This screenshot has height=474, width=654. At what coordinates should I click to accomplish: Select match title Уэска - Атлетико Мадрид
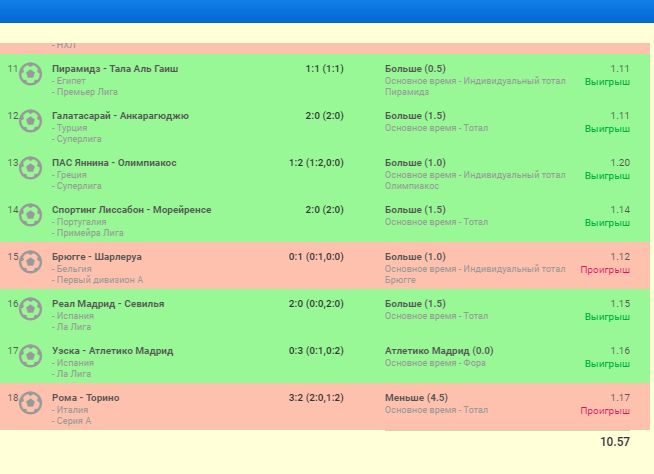tap(113, 351)
